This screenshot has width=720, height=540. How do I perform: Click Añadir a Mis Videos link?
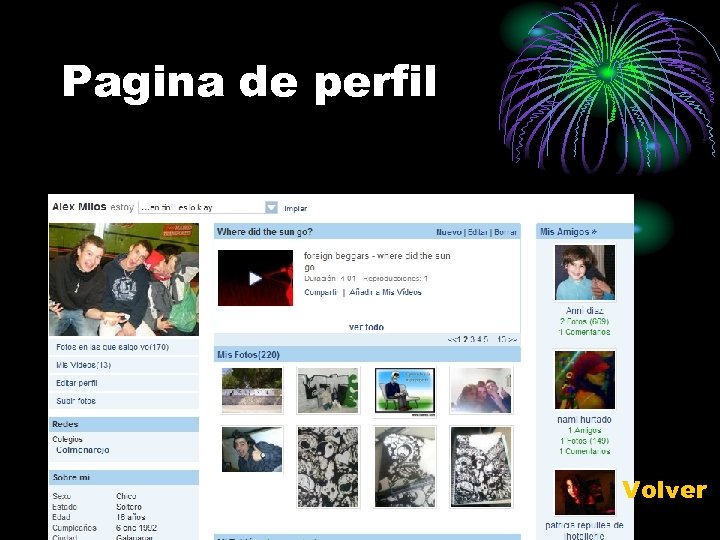click(385, 292)
